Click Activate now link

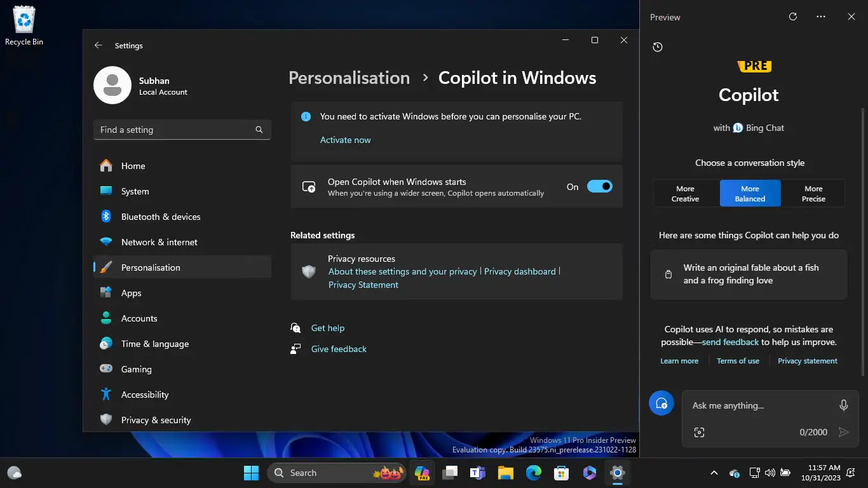[345, 140]
